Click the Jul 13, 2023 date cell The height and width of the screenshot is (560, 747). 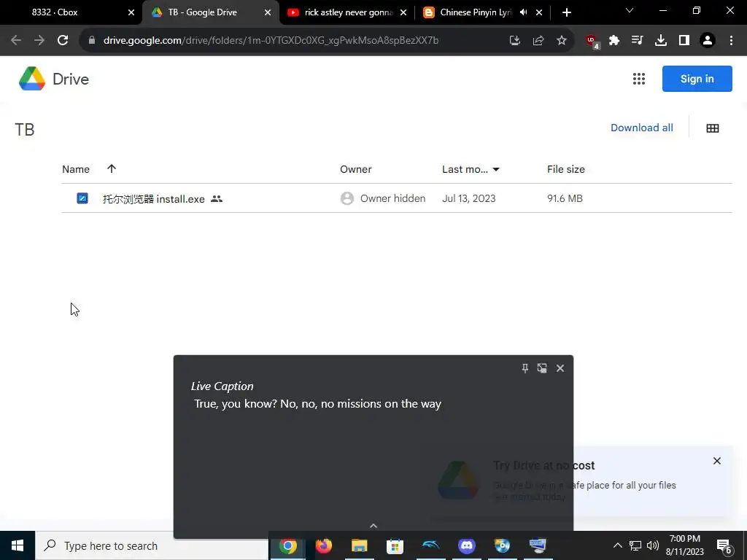click(x=469, y=198)
